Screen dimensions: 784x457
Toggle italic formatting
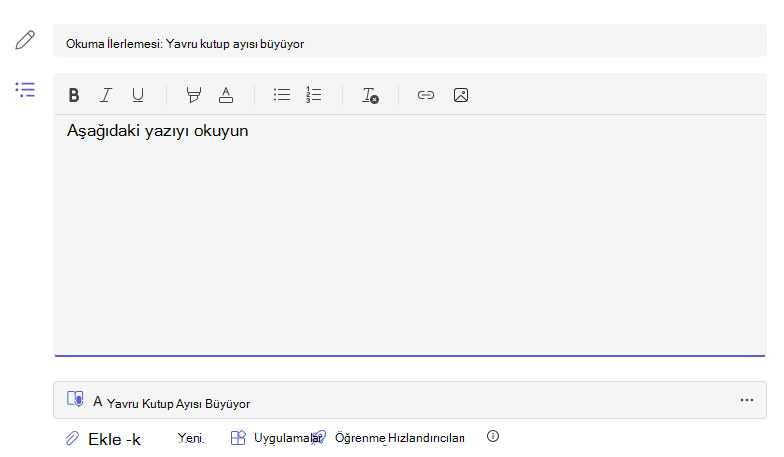(x=106, y=95)
